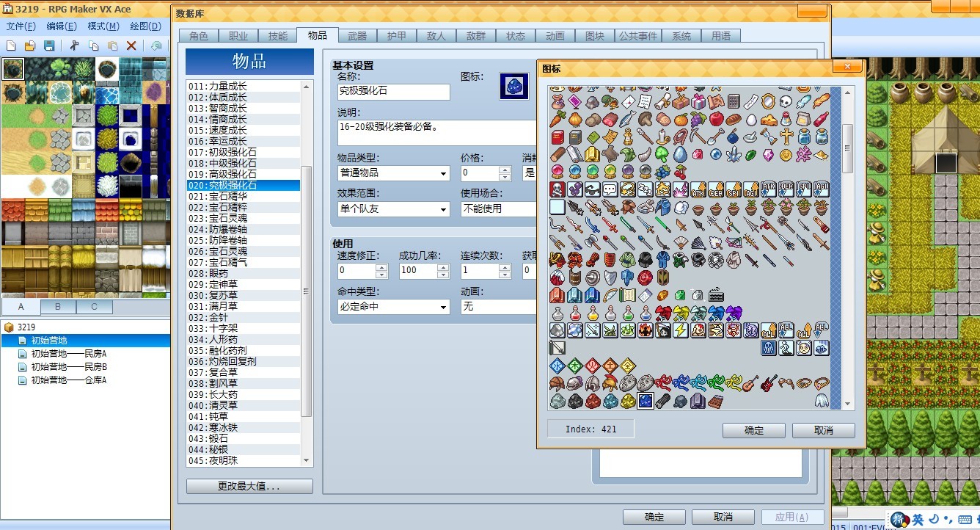Select map 初始营地——仓库A in the tree
Screen dimensions: 980x530
69,380
